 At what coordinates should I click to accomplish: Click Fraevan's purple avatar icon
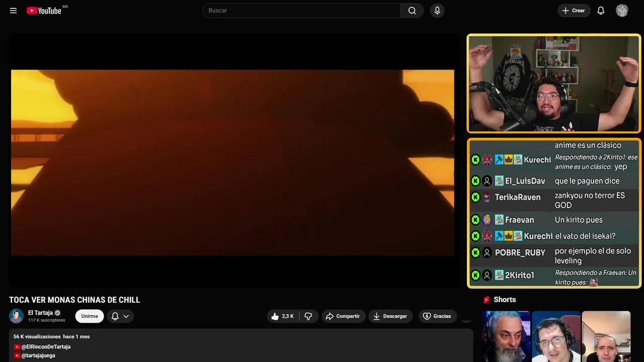click(x=487, y=220)
